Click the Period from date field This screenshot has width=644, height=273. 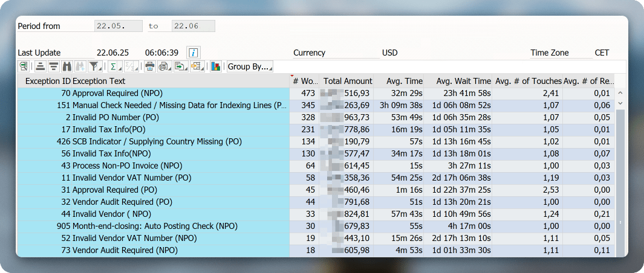pyautogui.click(x=119, y=26)
